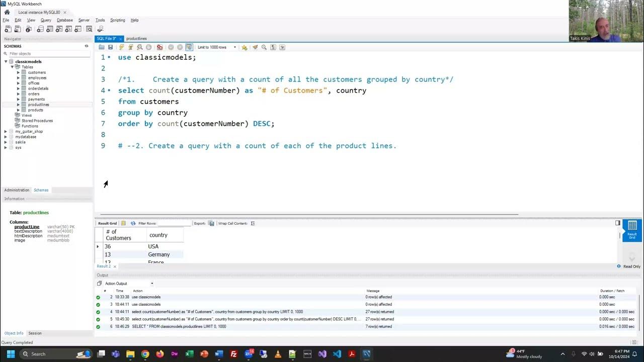Switch to the productlines tab

pyautogui.click(x=136, y=39)
